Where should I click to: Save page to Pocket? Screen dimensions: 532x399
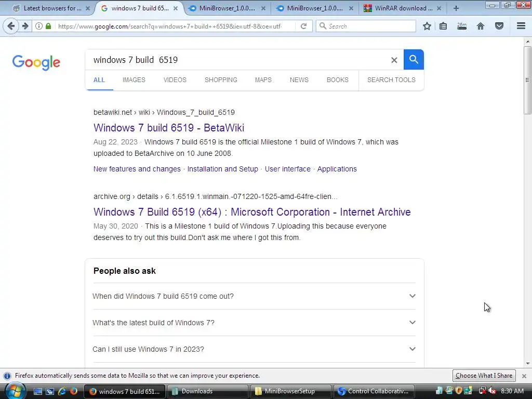point(499,26)
